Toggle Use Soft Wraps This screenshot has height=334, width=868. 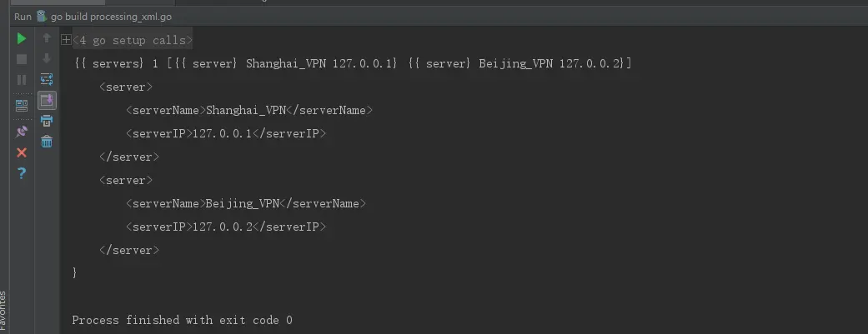47,80
